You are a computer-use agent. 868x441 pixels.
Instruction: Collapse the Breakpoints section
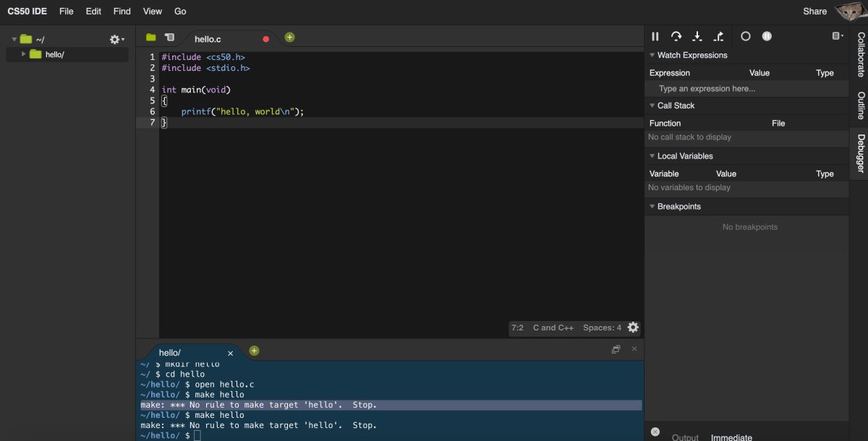652,207
